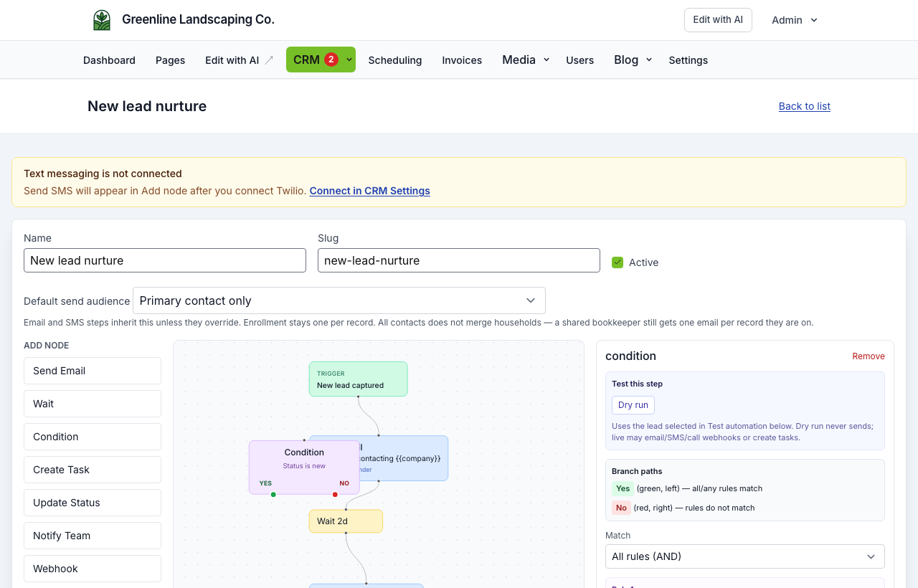Image resolution: width=918 pixels, height=588 pixels.
Task: Open the Match rules dropdown
Action: point(745,556)
